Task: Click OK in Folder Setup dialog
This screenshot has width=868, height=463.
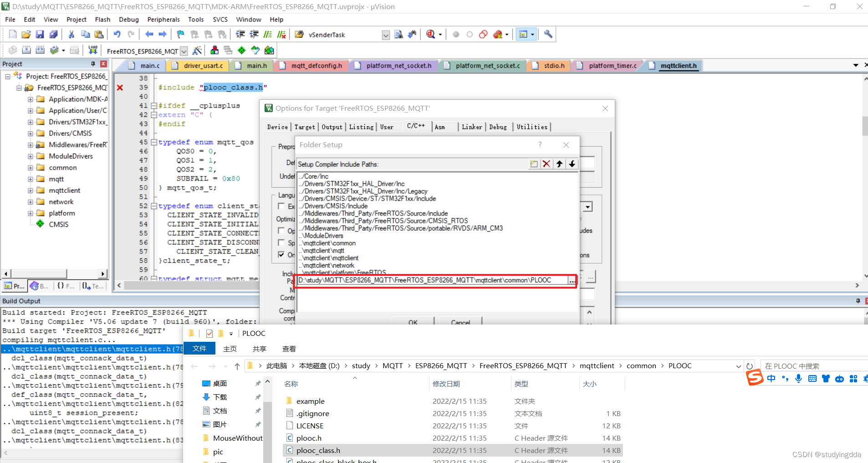Action: (413, 322)
